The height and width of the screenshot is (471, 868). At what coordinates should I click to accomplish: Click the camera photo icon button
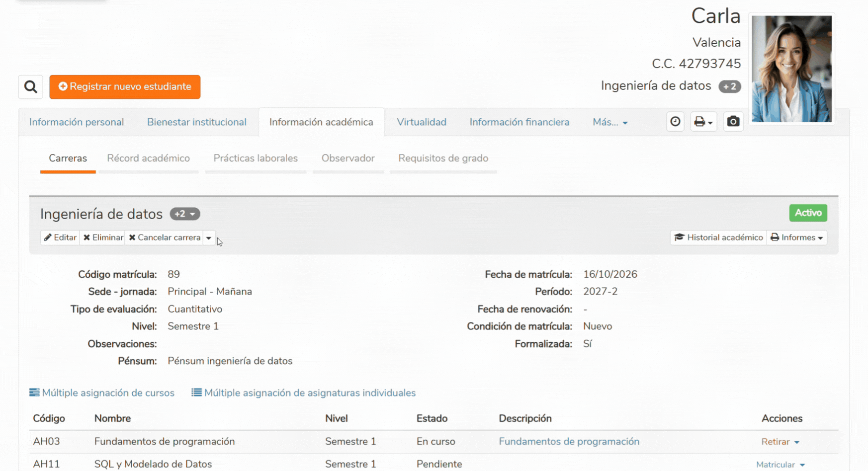733,122
